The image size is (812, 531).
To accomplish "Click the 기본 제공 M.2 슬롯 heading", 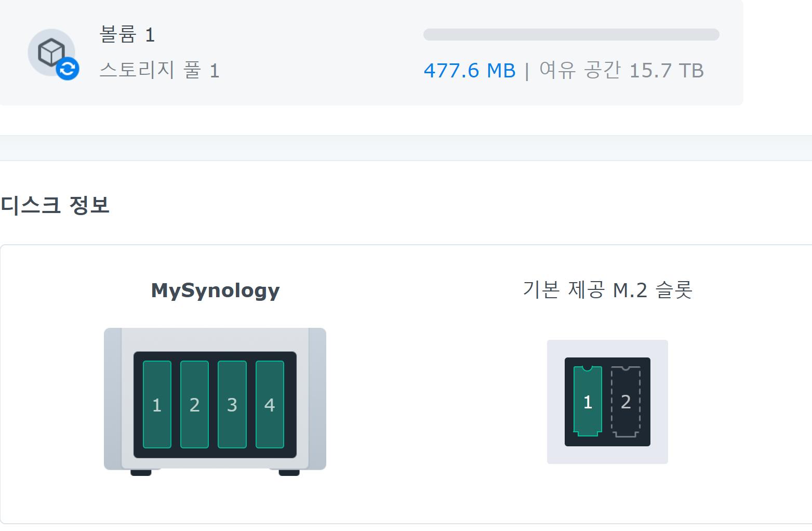I will pyautogui.click(x=607, y=290).
